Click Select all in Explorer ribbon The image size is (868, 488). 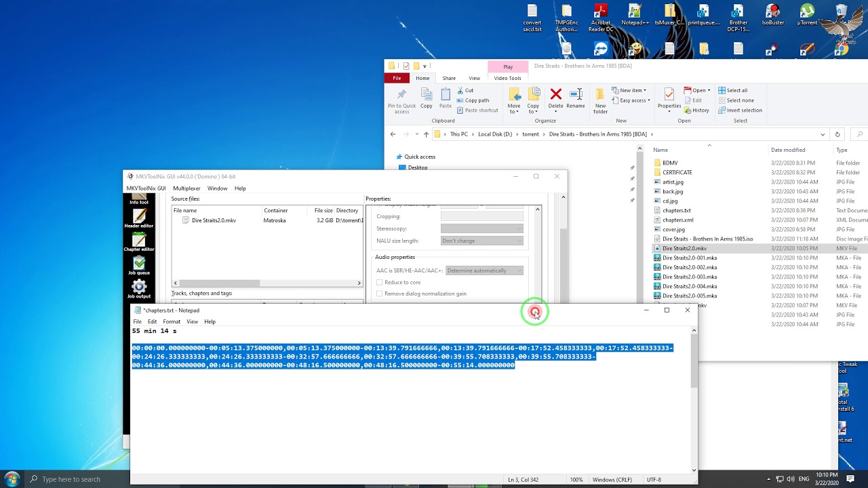pos(732,90)
